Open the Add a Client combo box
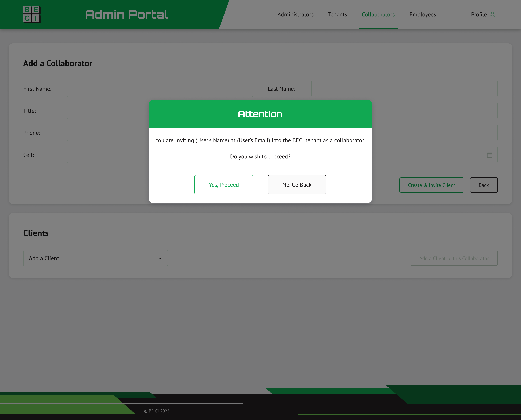The width and height of the screenshot is (521, 420). click(x=95, y=258)
